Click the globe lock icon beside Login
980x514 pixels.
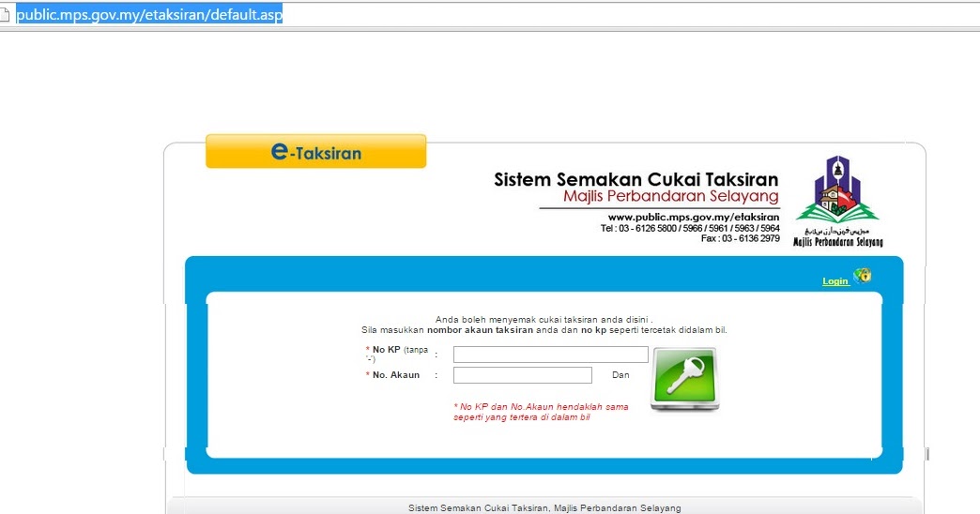[x=863, y=276]
